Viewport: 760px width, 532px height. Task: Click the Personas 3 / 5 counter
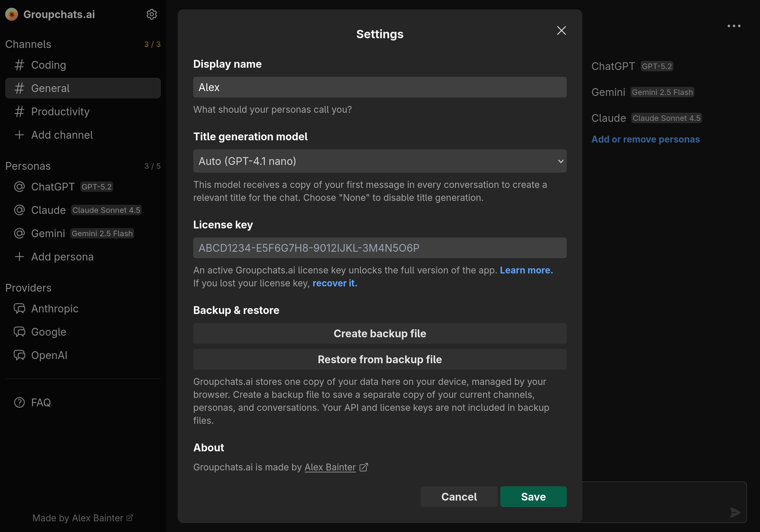152,166
